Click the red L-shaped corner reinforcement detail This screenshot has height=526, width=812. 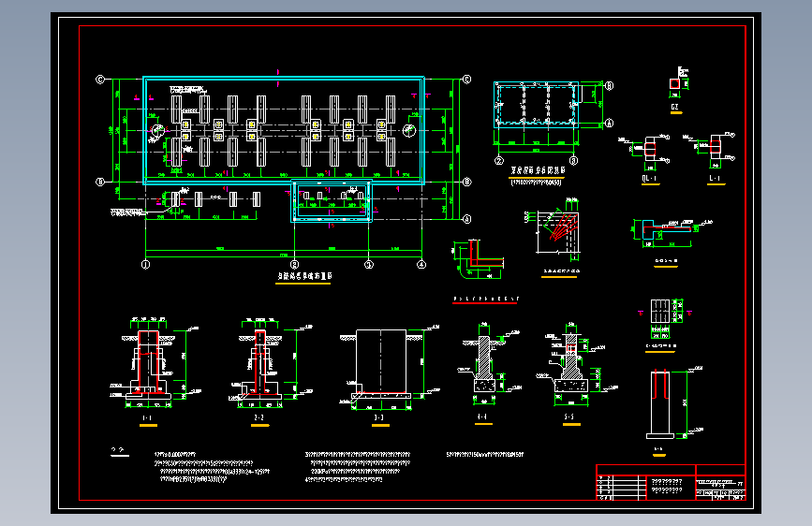point(485,254)
